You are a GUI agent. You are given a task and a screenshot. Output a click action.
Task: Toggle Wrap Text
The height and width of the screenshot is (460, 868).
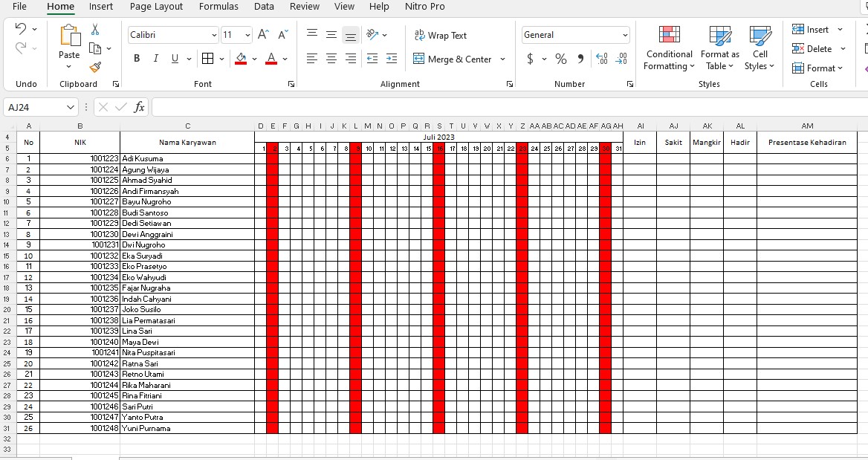coord(441,35)
